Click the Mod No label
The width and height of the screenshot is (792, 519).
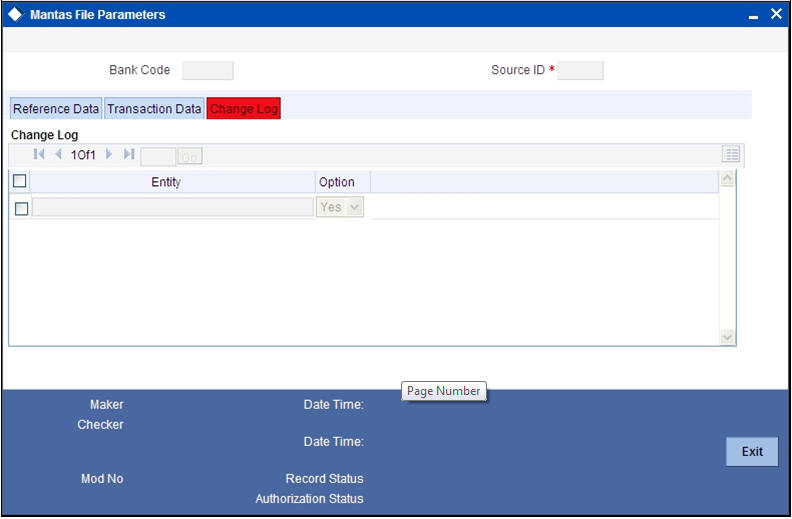pos(102,479)
